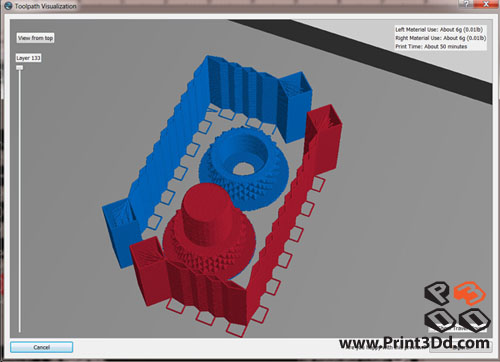
Task: Click the black P cube in the logo
Action: click(438, 293)
